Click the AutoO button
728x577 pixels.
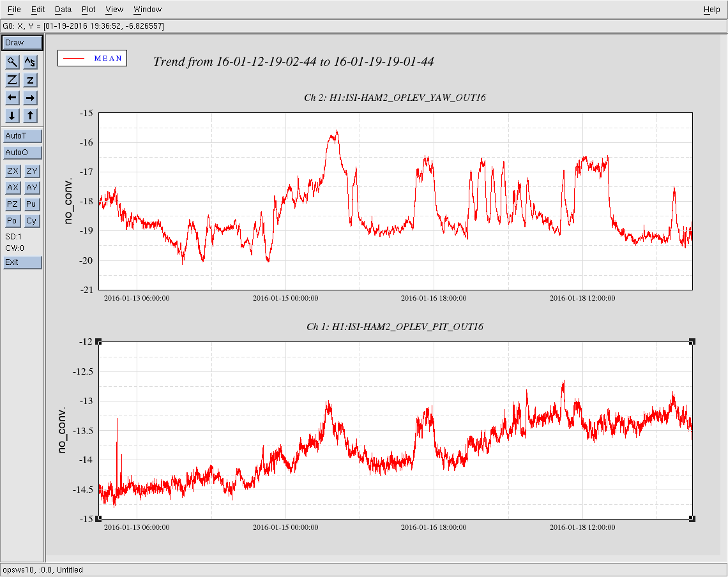pyautogui.click(x=22, y=153)
